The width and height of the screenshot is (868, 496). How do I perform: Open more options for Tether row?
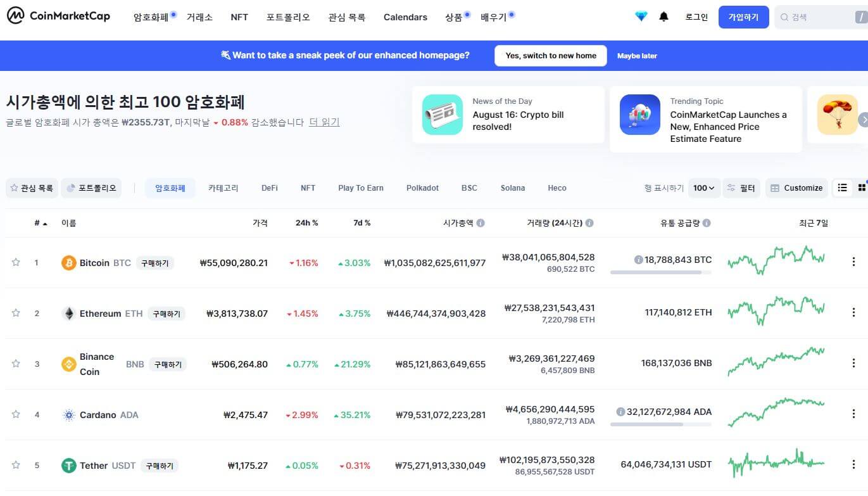click(853, 464)
